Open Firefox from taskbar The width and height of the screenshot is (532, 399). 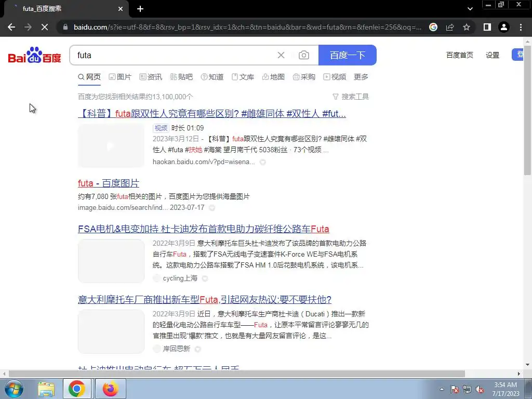[x=110, y=389]
